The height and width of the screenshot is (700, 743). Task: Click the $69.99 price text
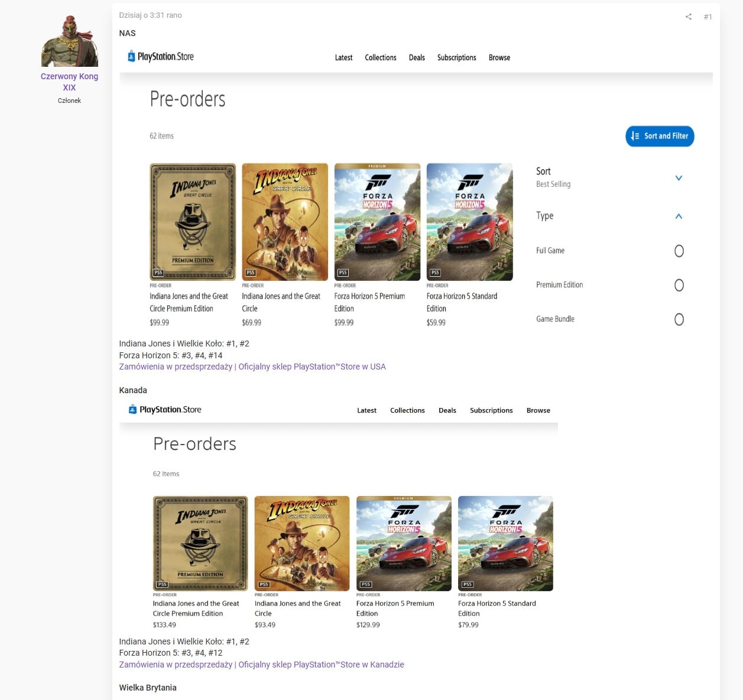click(x=251, y=323)
